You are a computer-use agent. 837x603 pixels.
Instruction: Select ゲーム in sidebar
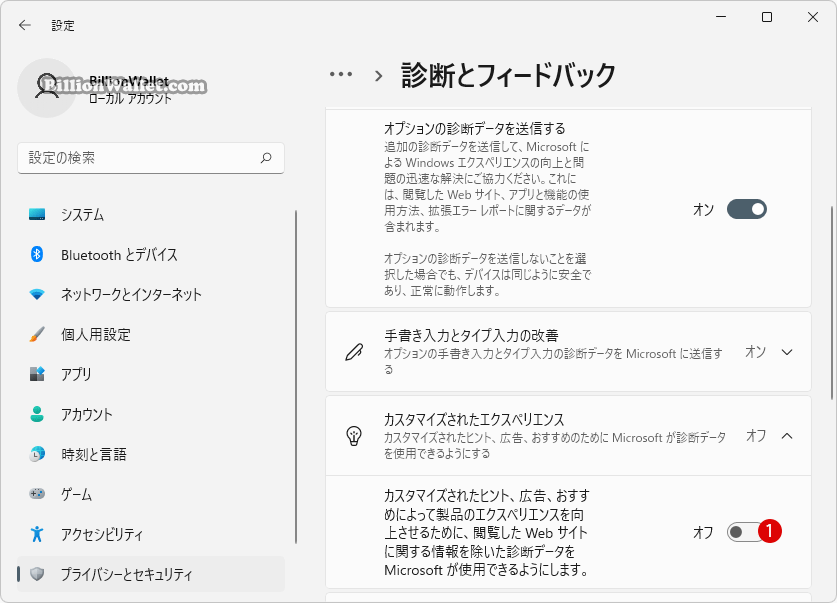(151, 494)
